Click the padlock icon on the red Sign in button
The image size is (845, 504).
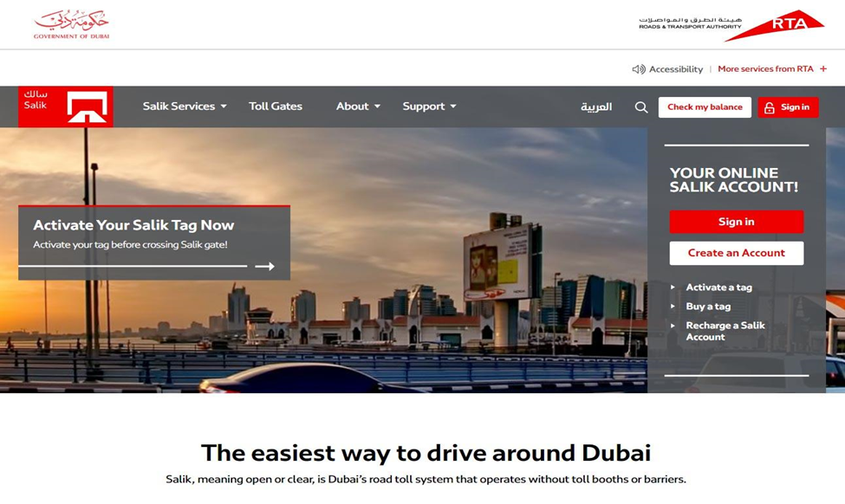[x=769, y=107]
